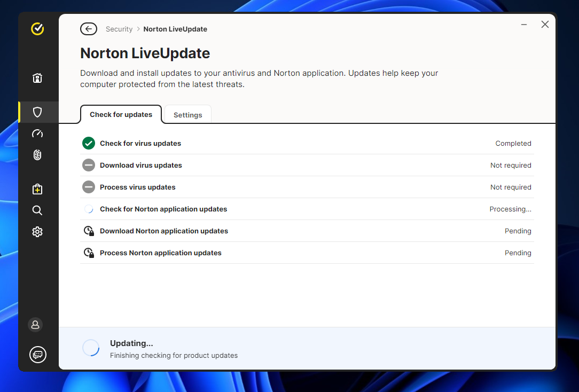This screenshot has width=579, height=392.
Task: Switch to the Settings tab
Action: point(187,115)
